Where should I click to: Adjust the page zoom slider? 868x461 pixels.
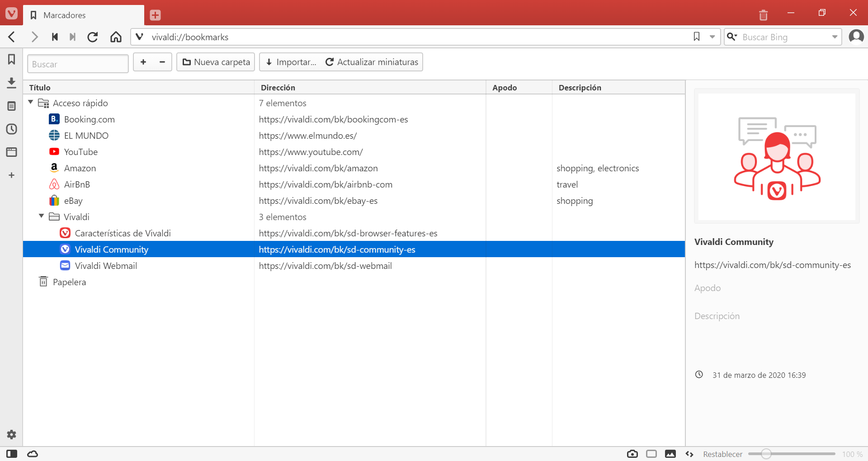(792, 454)
